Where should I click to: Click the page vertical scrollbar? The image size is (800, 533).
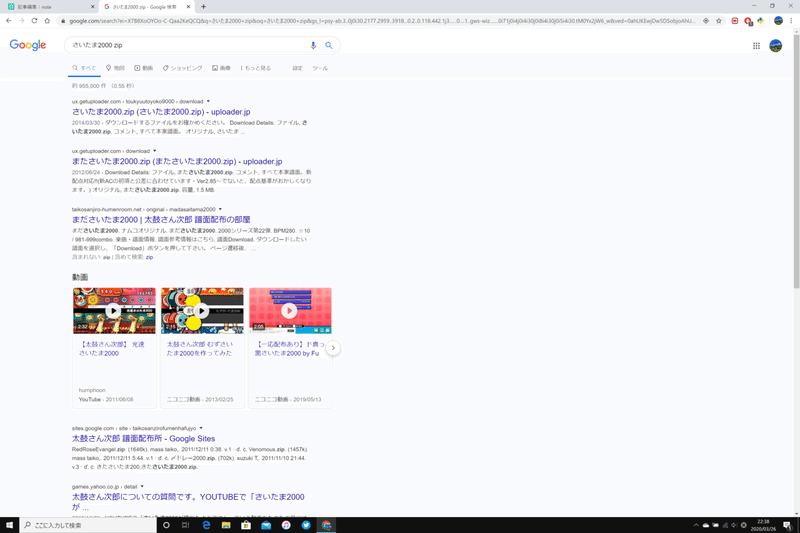pyautogui.click(x=796, y=160)
